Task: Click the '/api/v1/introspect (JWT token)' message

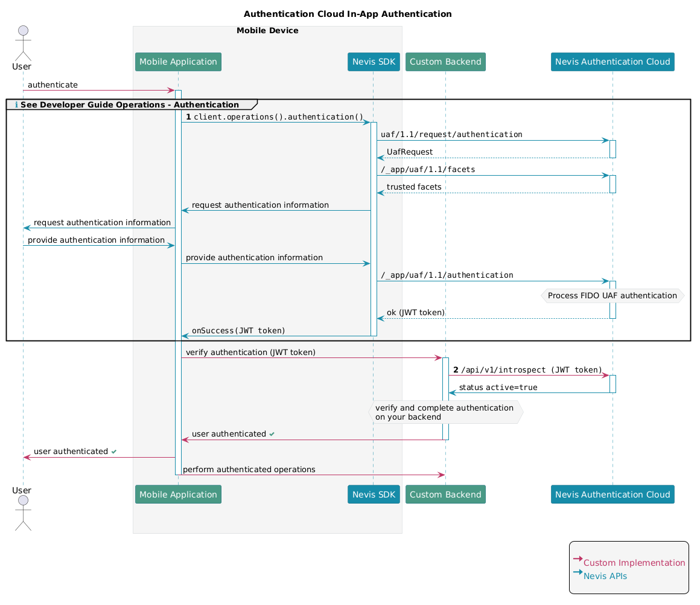Action: point(531,370)
